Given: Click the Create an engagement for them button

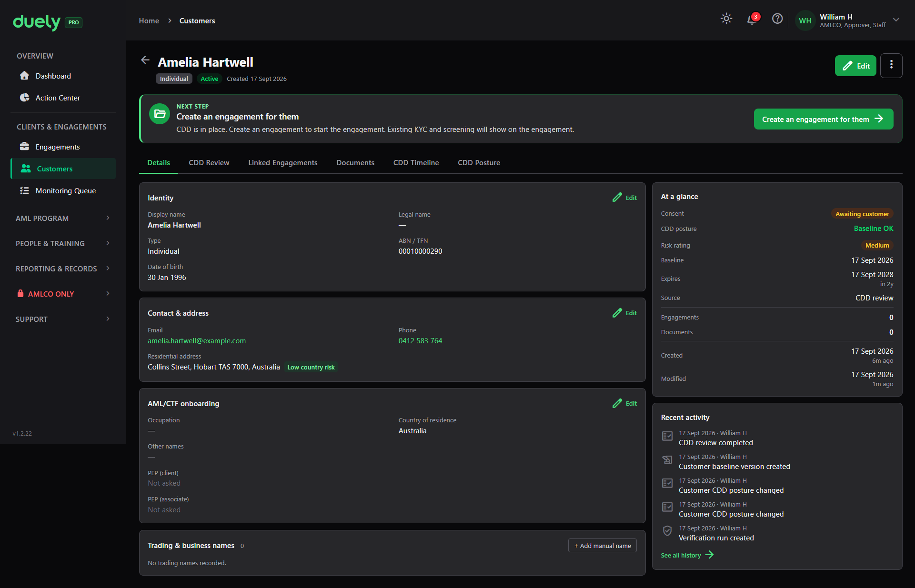Looking at the screenshot, I should point(823,119).
